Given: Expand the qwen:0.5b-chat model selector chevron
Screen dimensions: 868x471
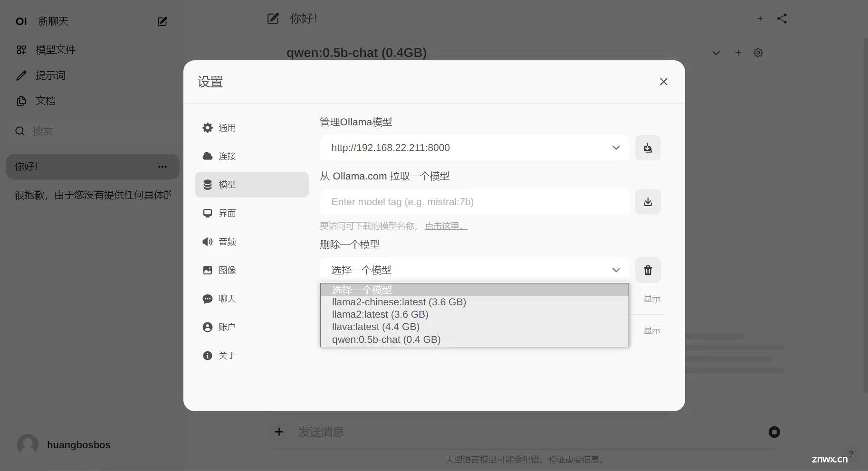Looking at the screenshot, I should 716,53.
